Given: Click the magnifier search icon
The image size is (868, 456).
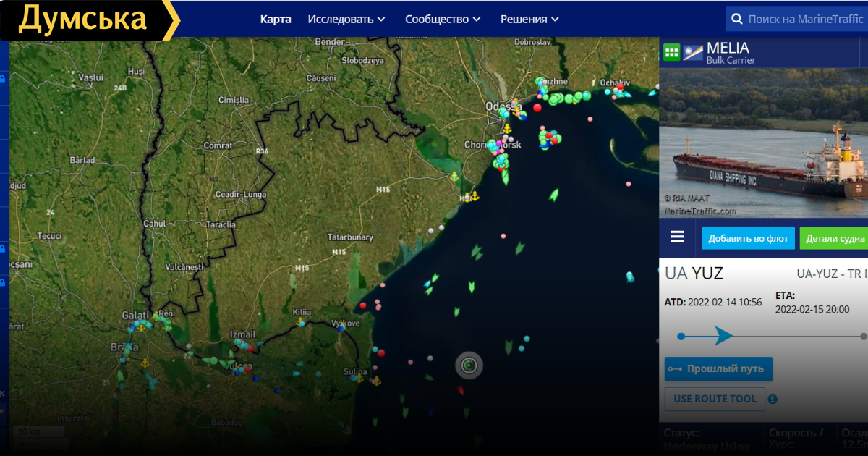Looking at the screenshot, I should point(736,19).
